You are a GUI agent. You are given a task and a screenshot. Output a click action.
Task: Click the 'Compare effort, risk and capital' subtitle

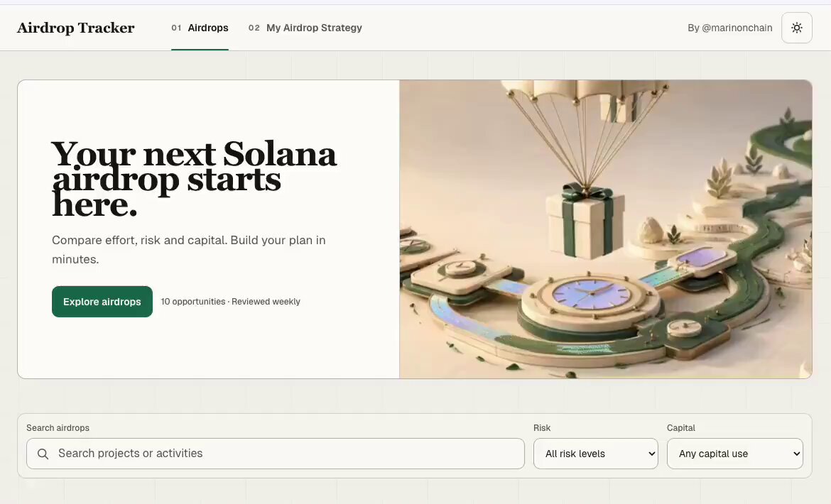pyautogui.click(x=189, y=250)
